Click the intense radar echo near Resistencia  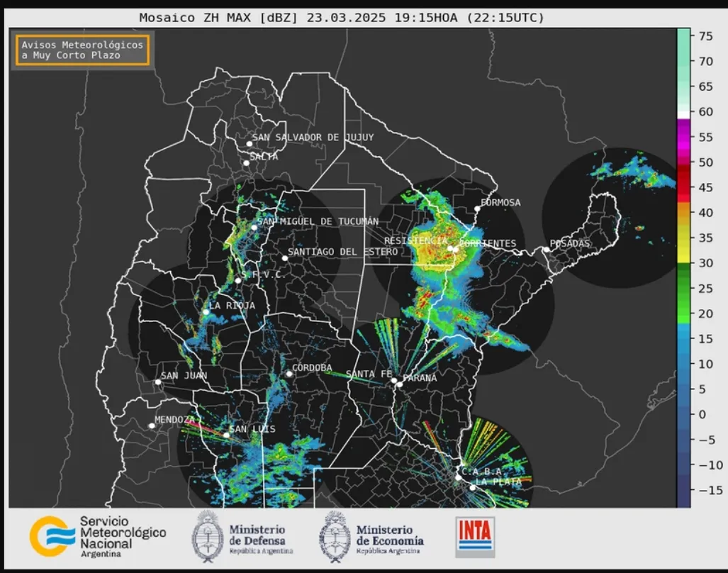click(432, 248)
